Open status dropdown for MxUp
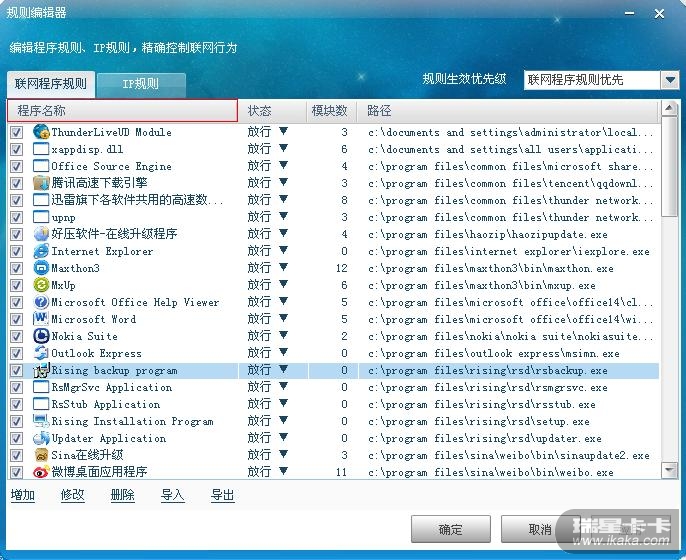The image size is (686, 560). (x=284, y=284)
